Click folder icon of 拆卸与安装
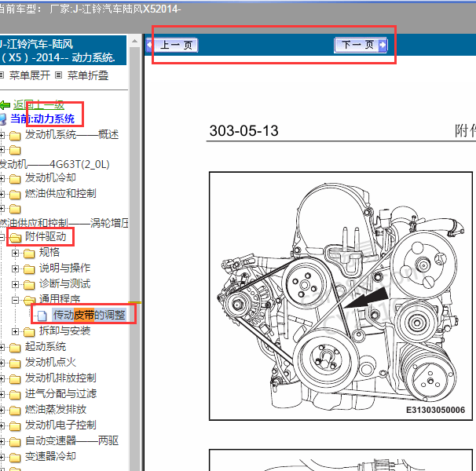The width and height of the screenshot is (476, 471). 29,332
